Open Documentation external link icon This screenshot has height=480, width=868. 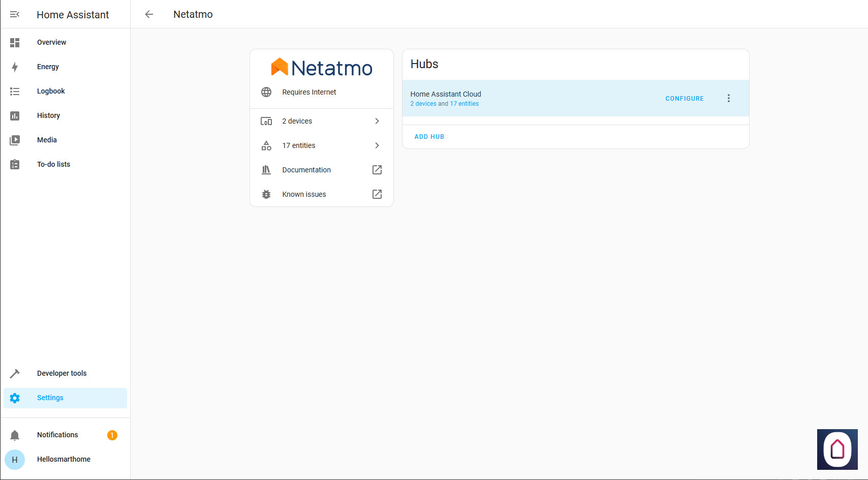(x=377, y=170)
